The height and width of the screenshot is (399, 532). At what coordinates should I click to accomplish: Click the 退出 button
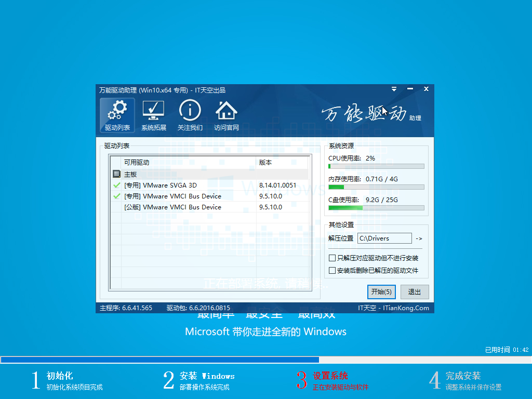[x=414, y=292]
